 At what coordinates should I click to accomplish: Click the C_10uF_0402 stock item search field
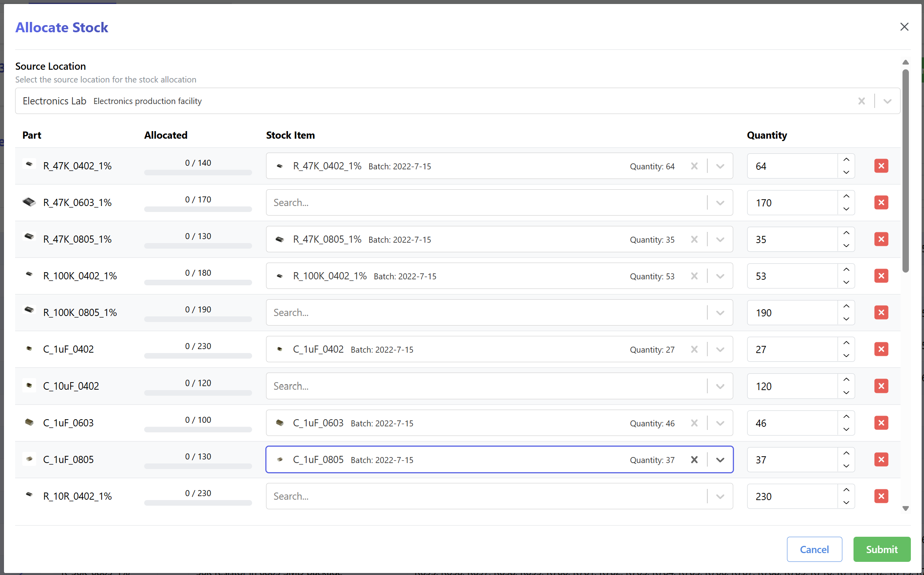[486, 386]
